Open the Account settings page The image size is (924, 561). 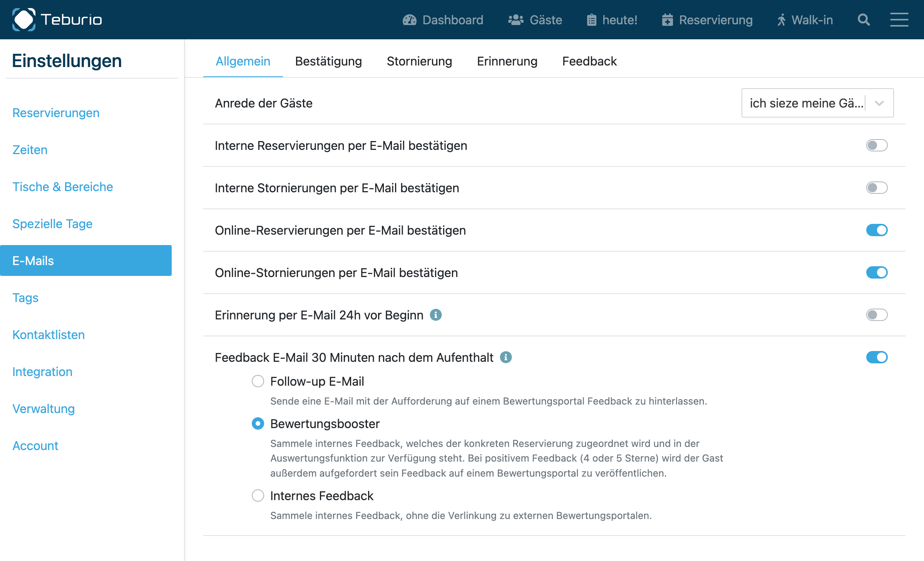35,446
